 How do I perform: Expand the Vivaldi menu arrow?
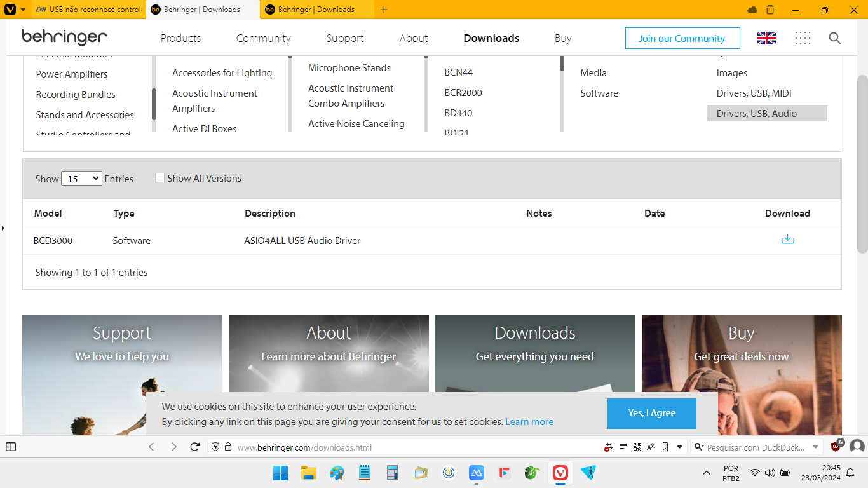point(24,10)
